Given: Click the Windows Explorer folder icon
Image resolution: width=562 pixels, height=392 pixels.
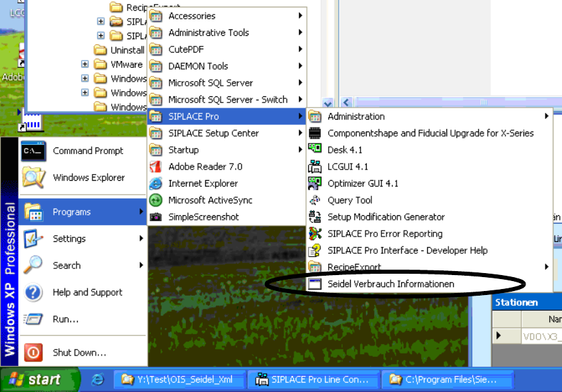Looking at the screenshot, I should tap(33, 177).
